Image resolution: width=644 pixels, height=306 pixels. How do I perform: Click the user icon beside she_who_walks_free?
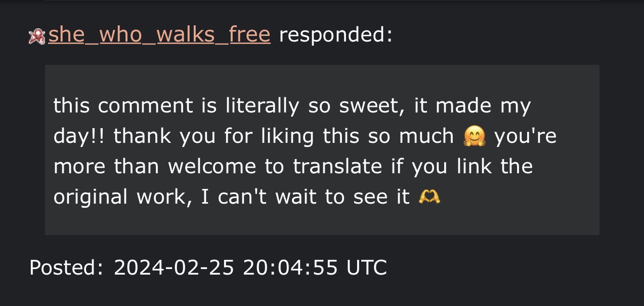pos(37,37)
